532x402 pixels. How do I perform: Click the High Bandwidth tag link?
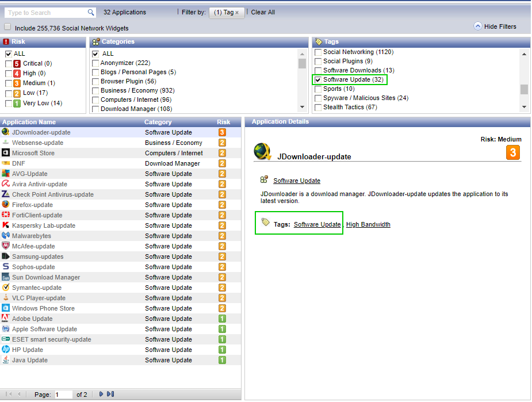click(x=368, y=224)
